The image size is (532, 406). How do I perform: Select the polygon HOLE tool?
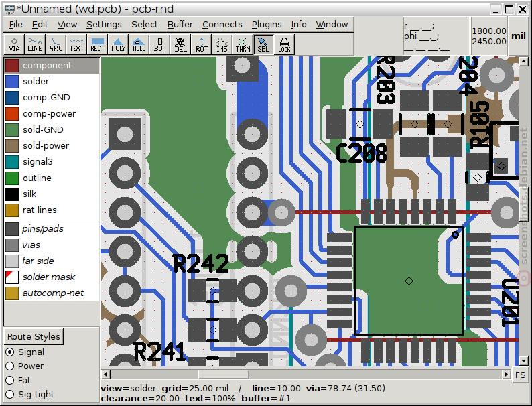click(139, 44)
